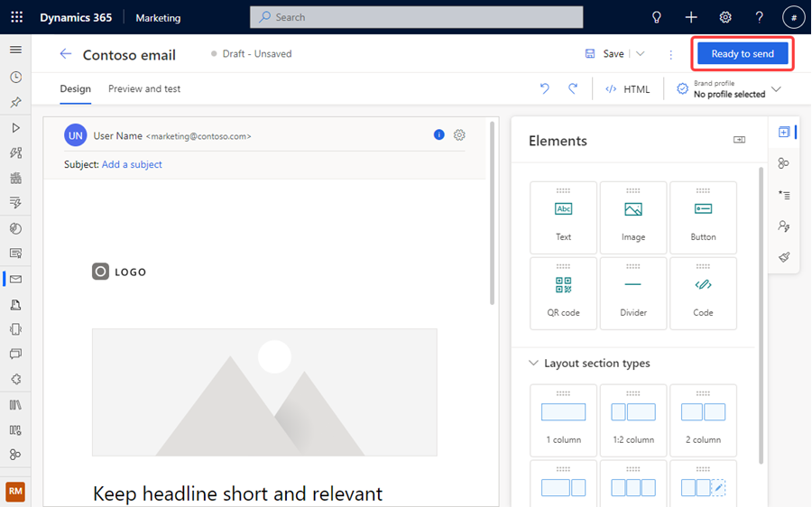
Task: Select the Code element tile
Action: pos(703,293)
